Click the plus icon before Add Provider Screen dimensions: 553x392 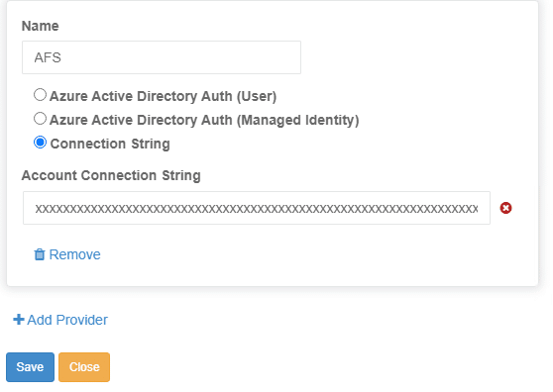(19, 320)
